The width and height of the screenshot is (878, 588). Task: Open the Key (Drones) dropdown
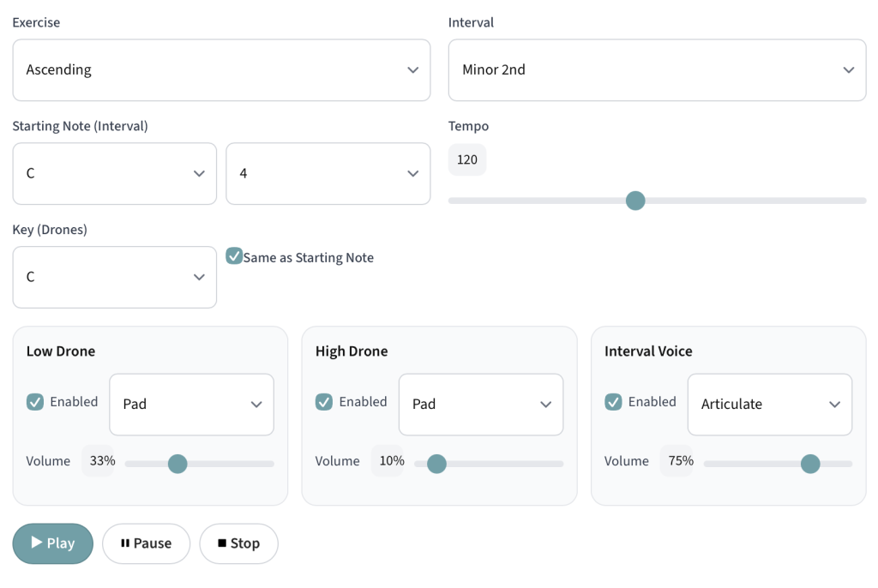point(114,278)
